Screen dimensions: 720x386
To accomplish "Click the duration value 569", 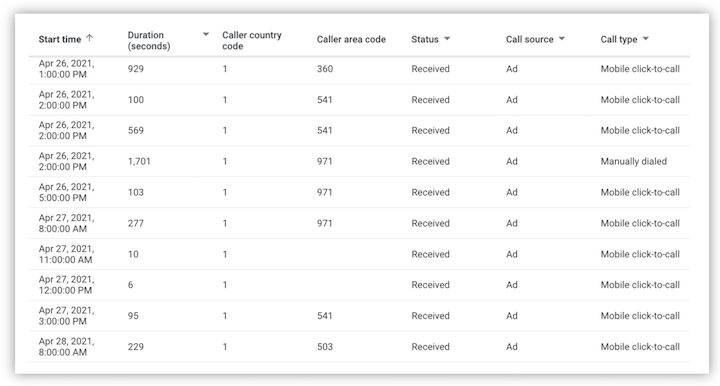I will (x=135, y=130).
